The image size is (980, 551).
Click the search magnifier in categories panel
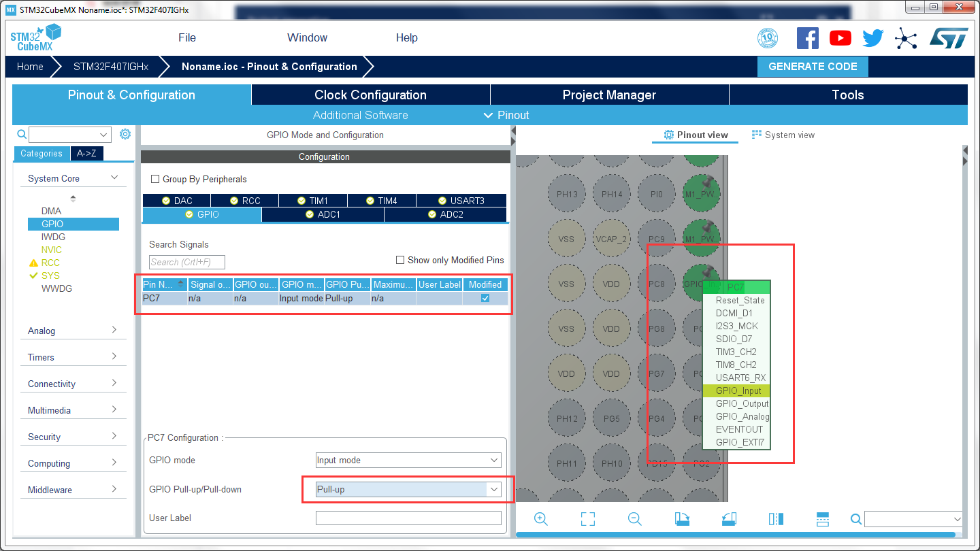[22, 135]
